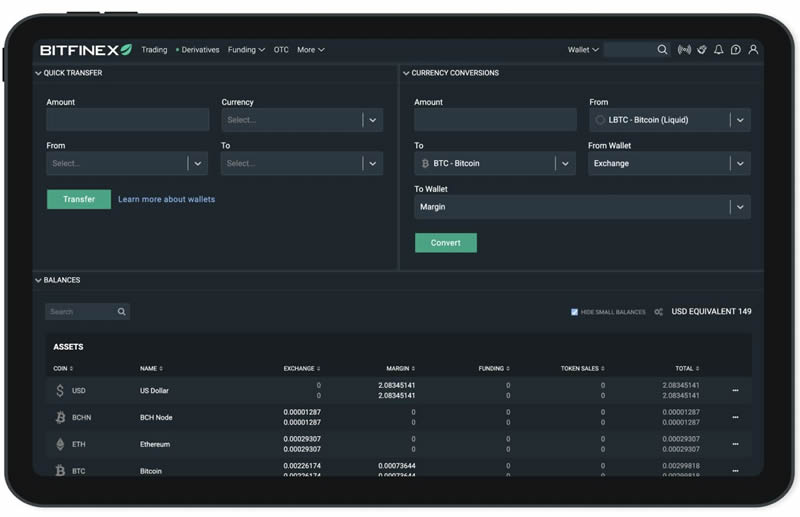Click the BCHN coin icon

point(60,417)
